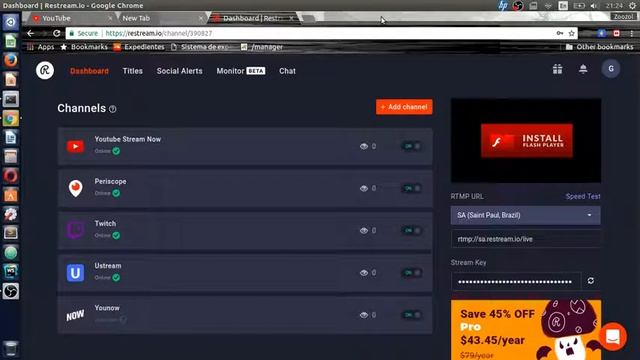Viewport: 640px width, 360px height.
Task: Toggle Ustream channel switch
Action: [x=411, y=273]
